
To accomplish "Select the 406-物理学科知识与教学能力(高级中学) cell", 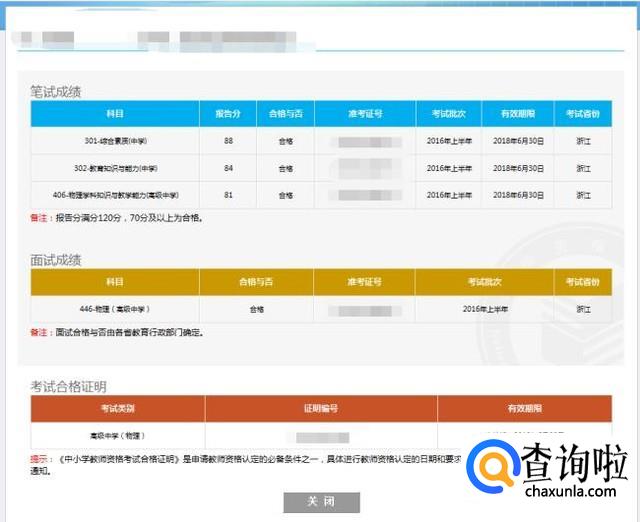I will coord(116,195).
